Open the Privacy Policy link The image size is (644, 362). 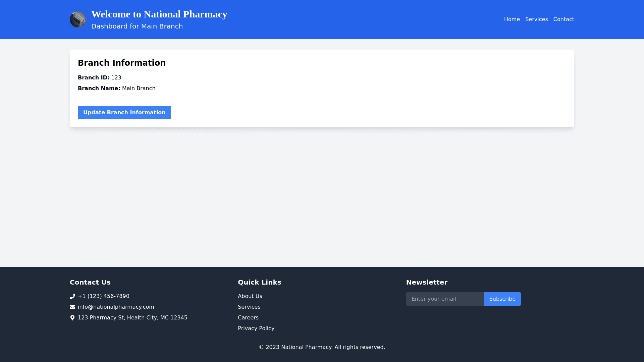tap(256, 328)
